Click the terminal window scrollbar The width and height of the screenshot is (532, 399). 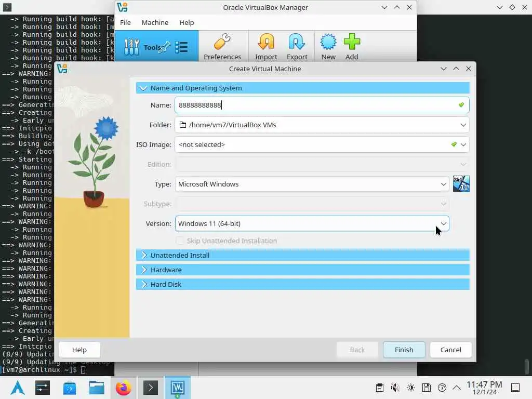pyautogui.click(x=526, y=366)
